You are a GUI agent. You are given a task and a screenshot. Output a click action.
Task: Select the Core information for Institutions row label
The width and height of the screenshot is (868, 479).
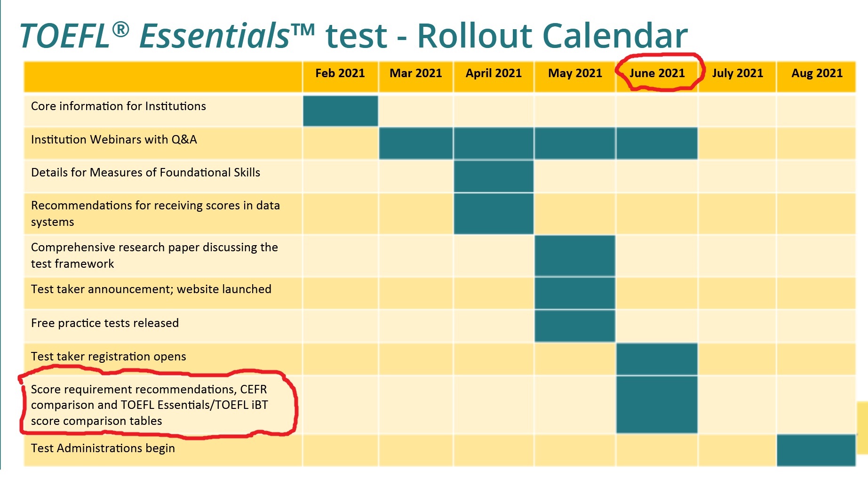(x=119, y=106)
